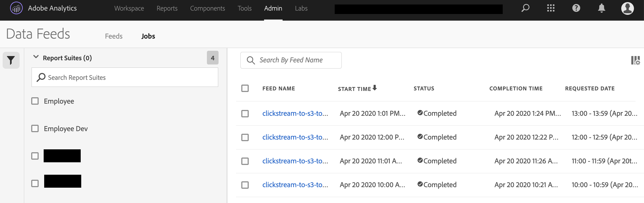
Task: Check the Employee Dev report suite
Action: (35, 128)
